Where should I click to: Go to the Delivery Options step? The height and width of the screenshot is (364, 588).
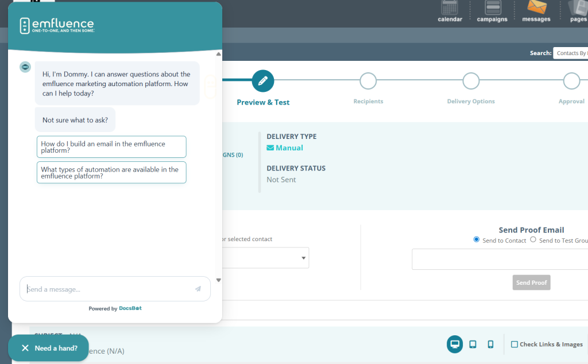click(471, 81)
